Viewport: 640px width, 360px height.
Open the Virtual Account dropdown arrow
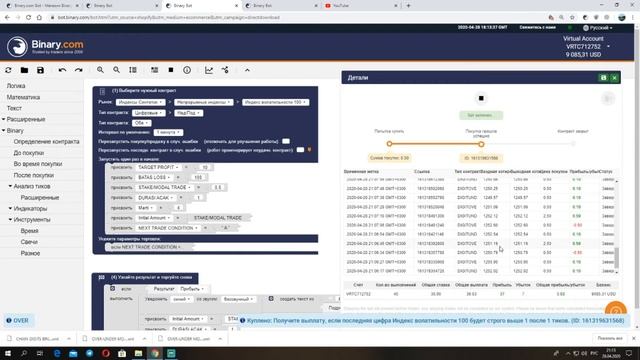608,47
